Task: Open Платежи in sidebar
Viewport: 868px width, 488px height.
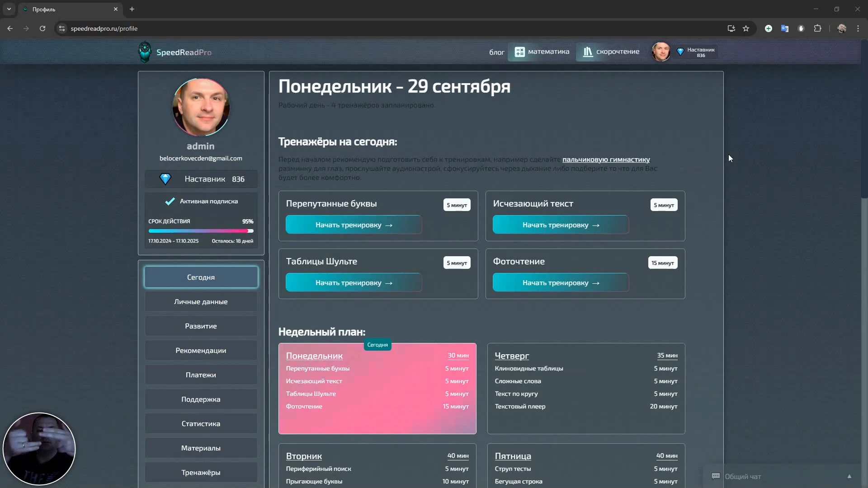Action: [x=201, y=375]
